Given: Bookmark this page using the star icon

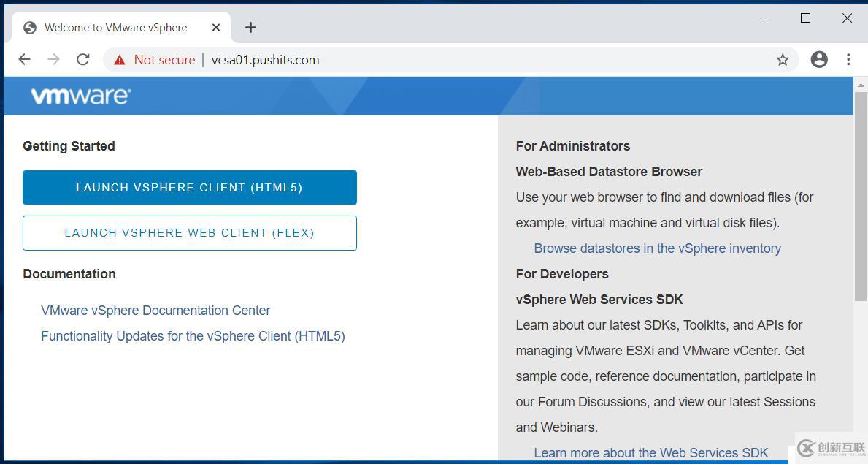Looking at the screenshot, I should pyautogui.click(x=782, y=59).
